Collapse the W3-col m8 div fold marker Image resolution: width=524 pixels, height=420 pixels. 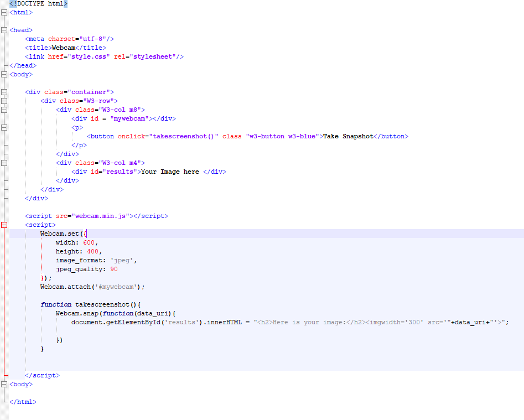click(4, 110)
